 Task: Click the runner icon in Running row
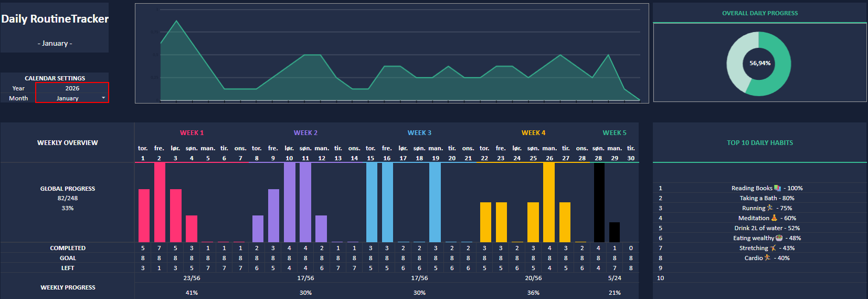770,208
